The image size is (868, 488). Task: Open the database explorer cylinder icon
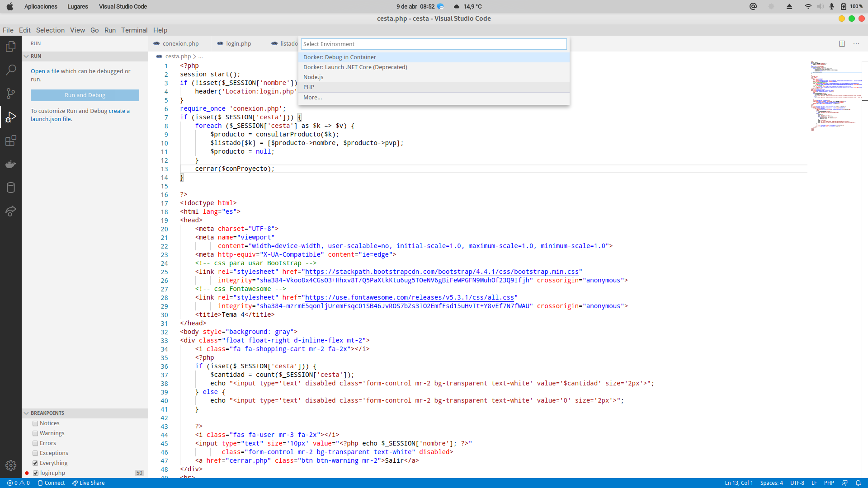11,188
